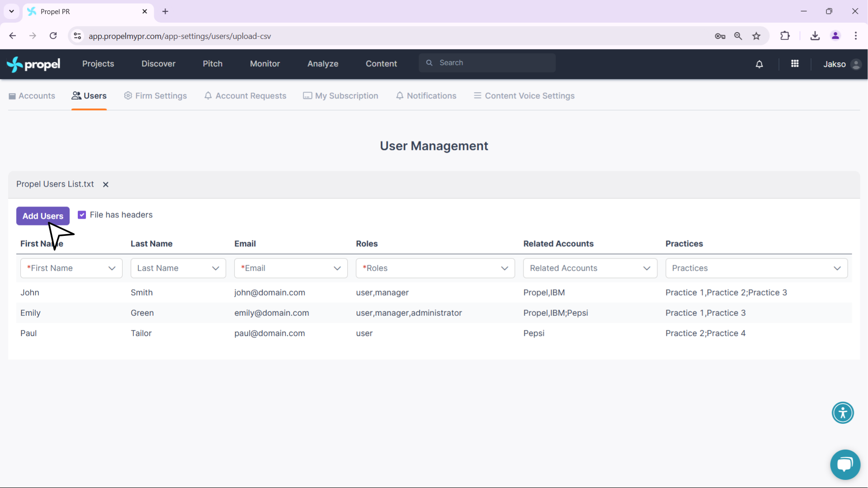Open the password manager key icon

720,36
